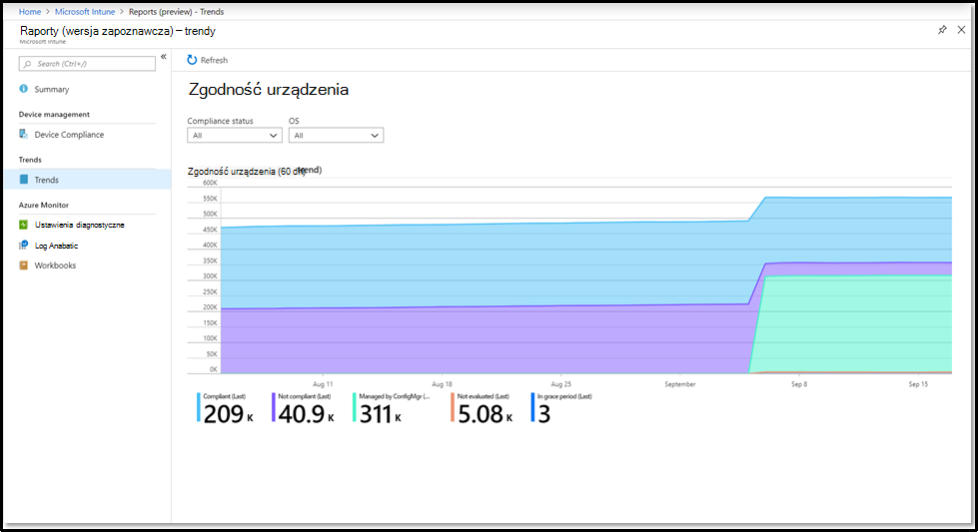Click the Workbooks icon

coord(23,265)
